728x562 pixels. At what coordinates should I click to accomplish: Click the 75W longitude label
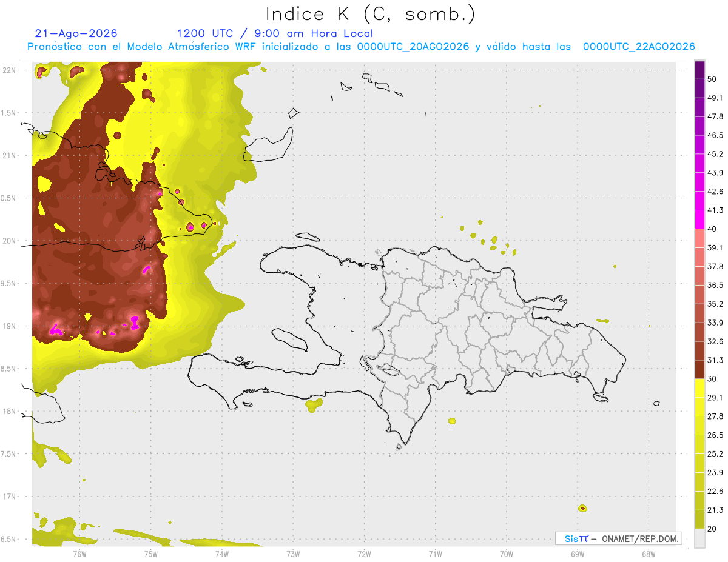pos(151,554)
